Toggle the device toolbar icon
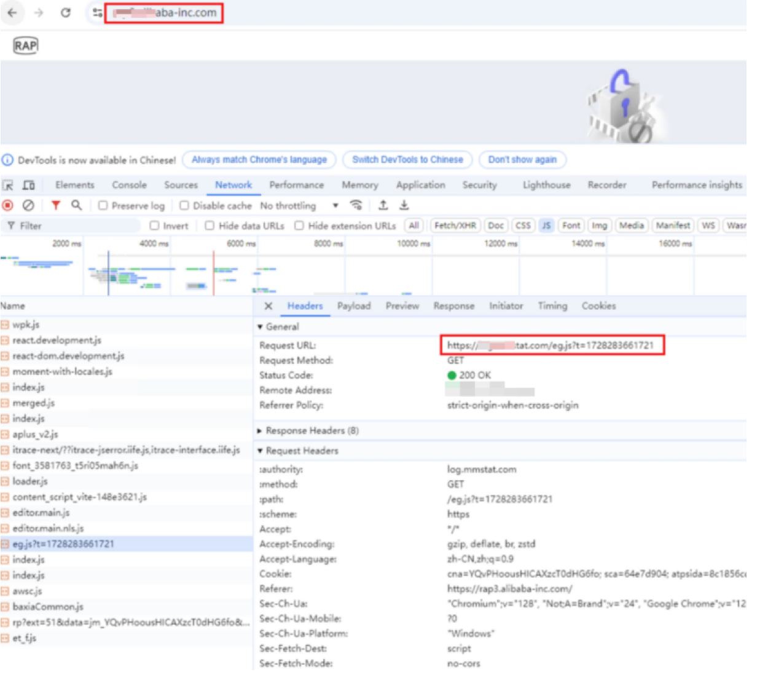The width and height of the screenshot is (784, 675). coord(29,185)
